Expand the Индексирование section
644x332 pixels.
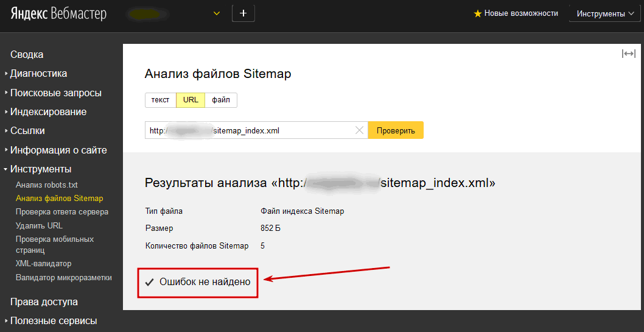(48, 111)
